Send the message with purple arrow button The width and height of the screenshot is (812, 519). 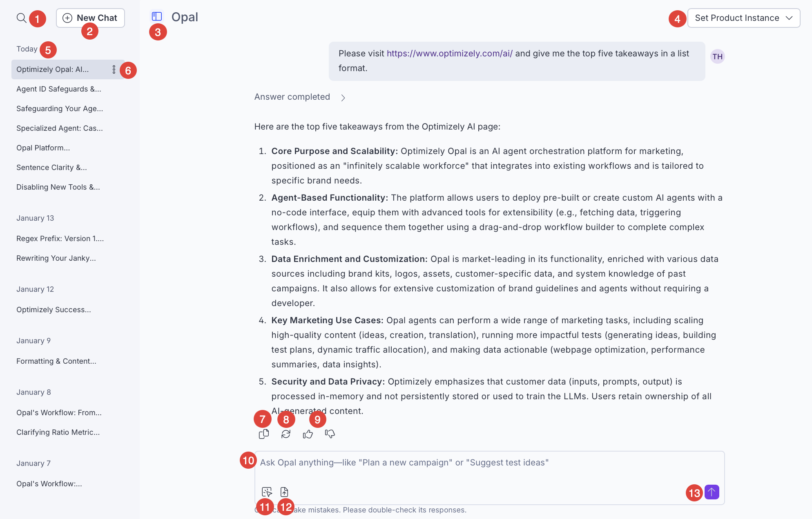click(x=712, y=492)
